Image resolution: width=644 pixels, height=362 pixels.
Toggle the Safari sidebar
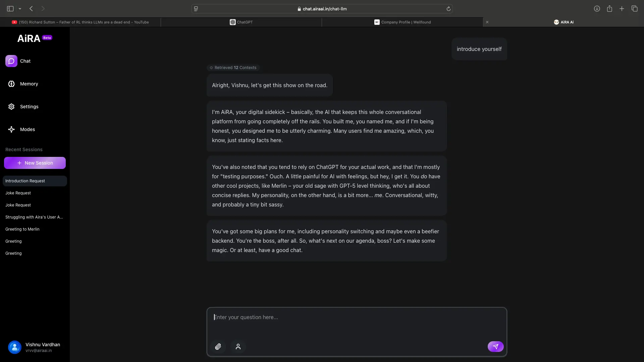pos(10,9)
